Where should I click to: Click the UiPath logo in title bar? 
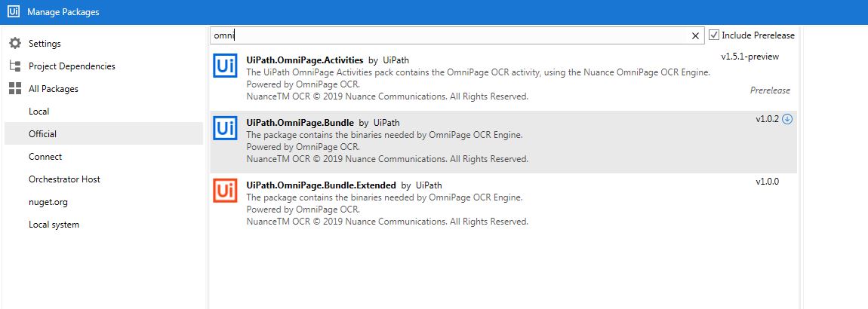click(14, 11)
